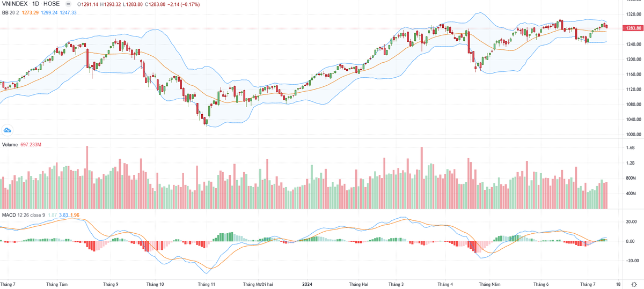Click the 2024 year marker on time axis

(x=307, y=284)
